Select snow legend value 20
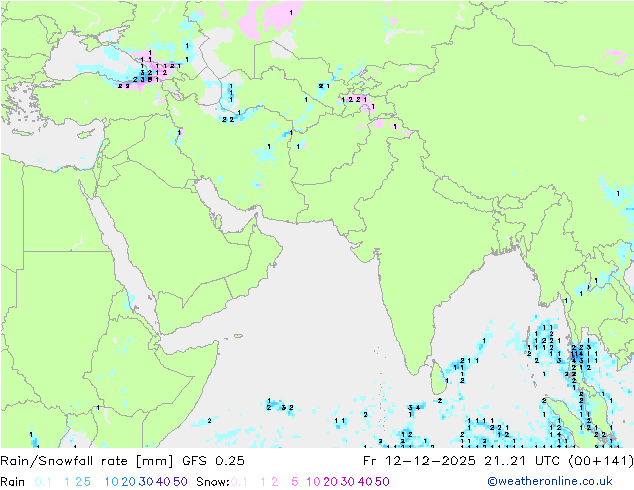The image size is (634, 490). click(330, 482)
